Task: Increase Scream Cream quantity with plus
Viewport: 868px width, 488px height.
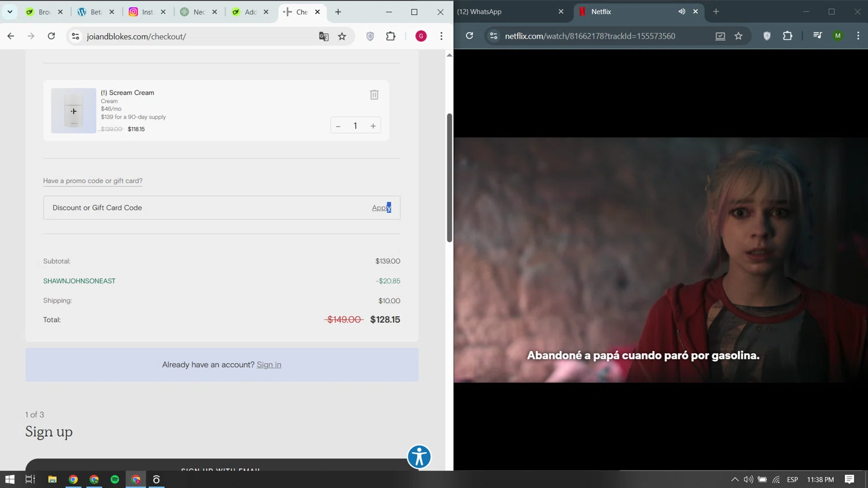Action: pos(373,126)
